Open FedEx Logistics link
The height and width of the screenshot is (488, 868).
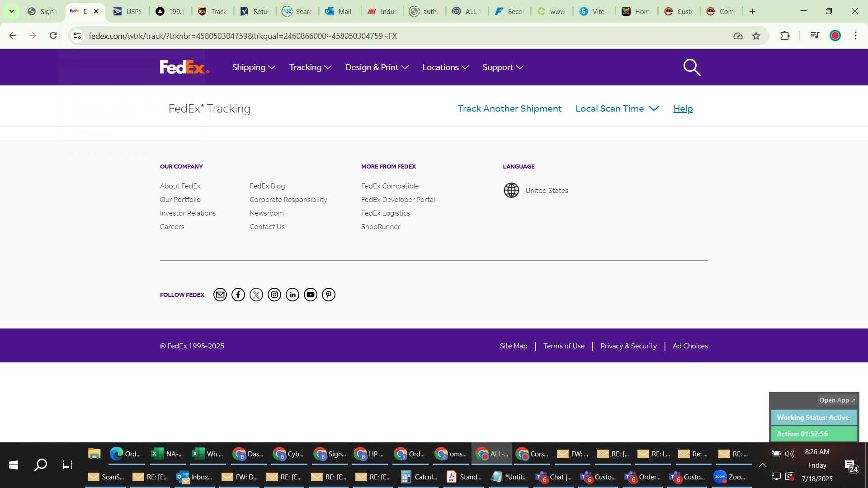click(x=385, y=213)
